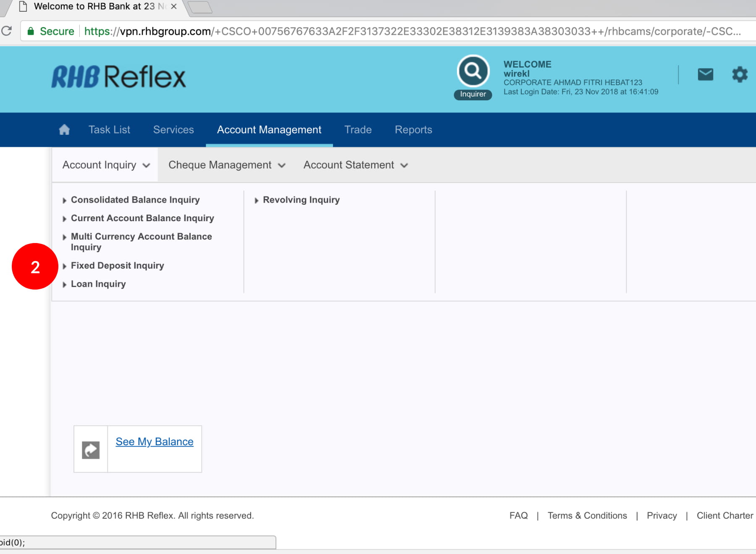This screenshot has width=756, height=554.
Task: Switch to the Task List tab
Action: [109, 130]
